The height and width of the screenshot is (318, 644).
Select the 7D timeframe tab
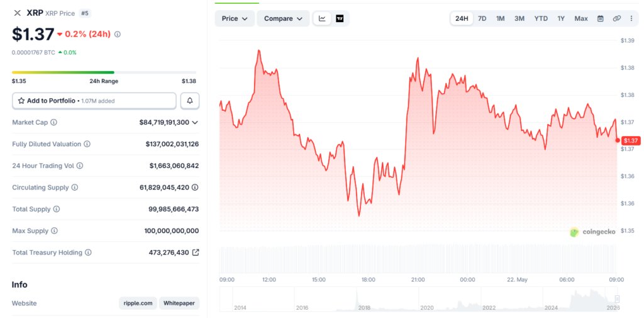click(x=482, y=18)
